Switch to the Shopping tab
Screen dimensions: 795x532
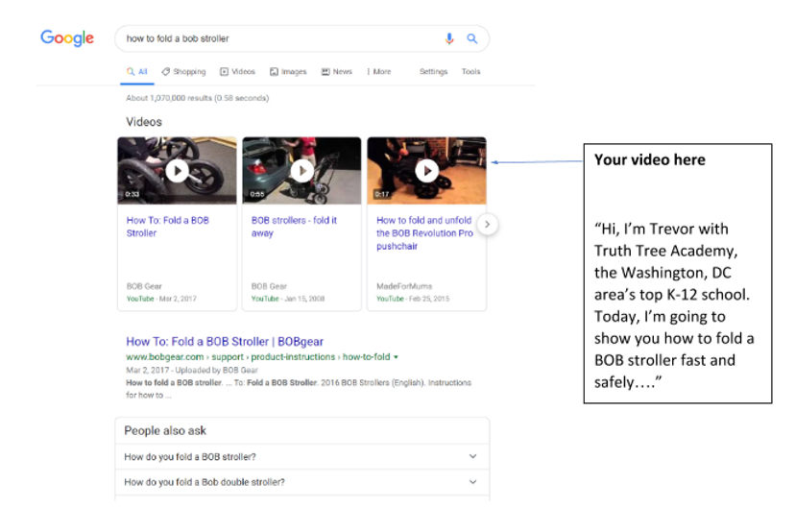tap(183, 71)
